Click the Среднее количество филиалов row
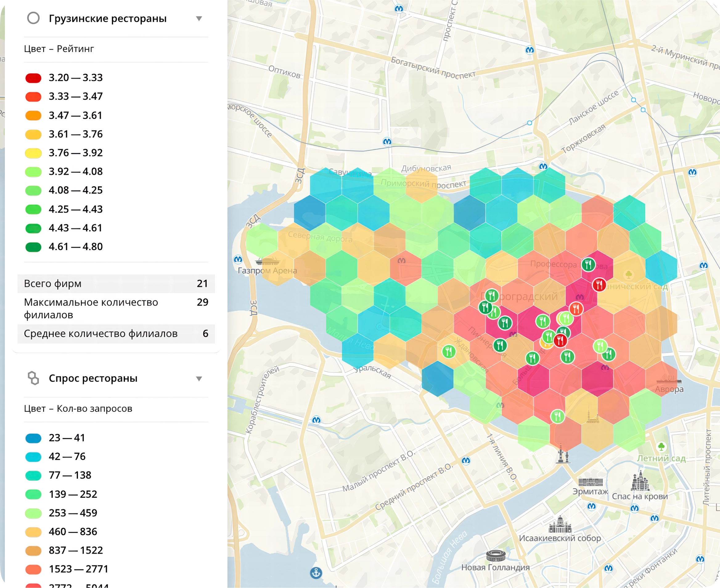The width and height of the screenshot is (720, 588). pyautogui.click(x=116, y=334)
